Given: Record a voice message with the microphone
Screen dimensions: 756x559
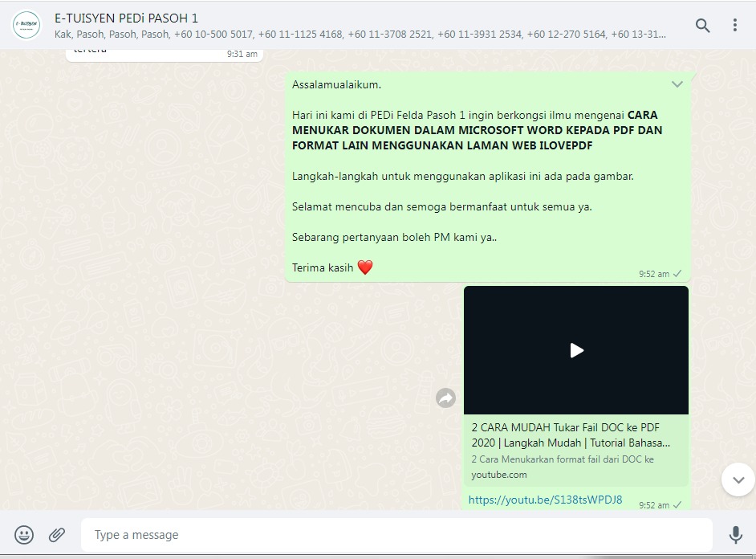Looking at the screenshot, I should tap(735, 534).
